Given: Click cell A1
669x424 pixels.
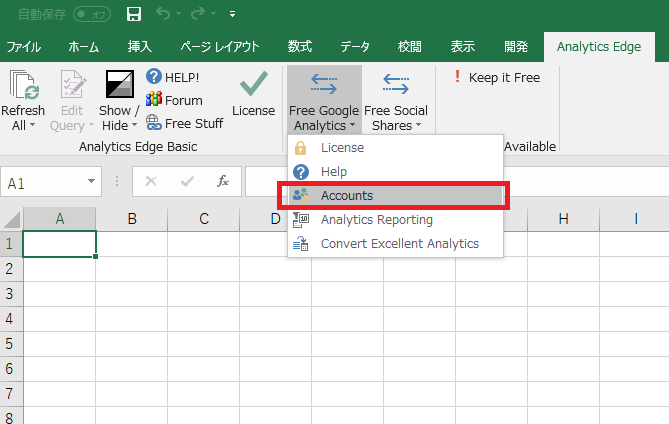Looking at the screenshot, I should tap(59, 244).
